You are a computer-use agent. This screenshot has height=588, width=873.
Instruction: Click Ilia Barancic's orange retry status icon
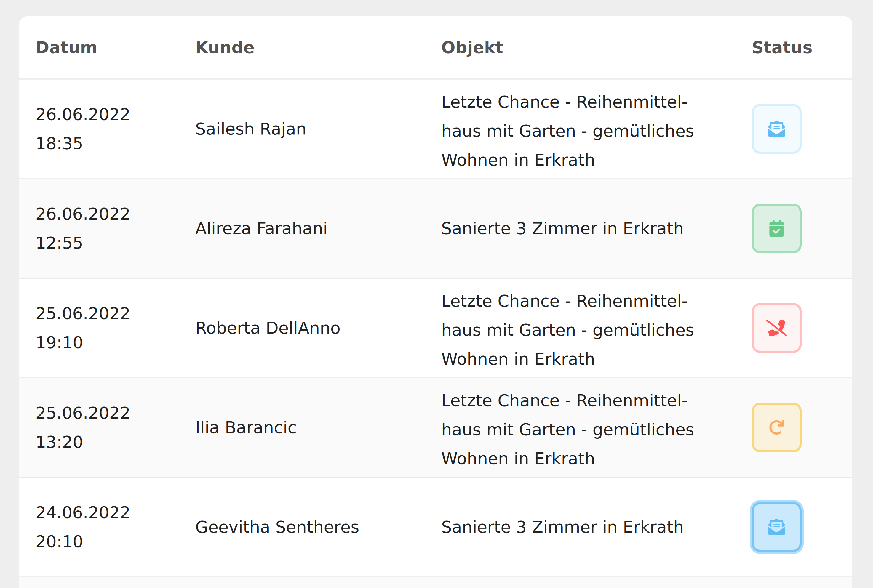[776, 427]
